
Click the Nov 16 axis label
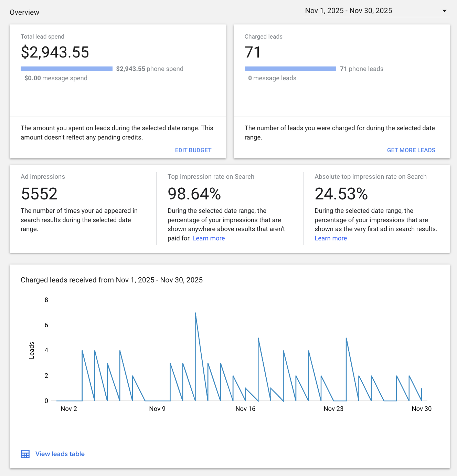click(x=245, y=409)
